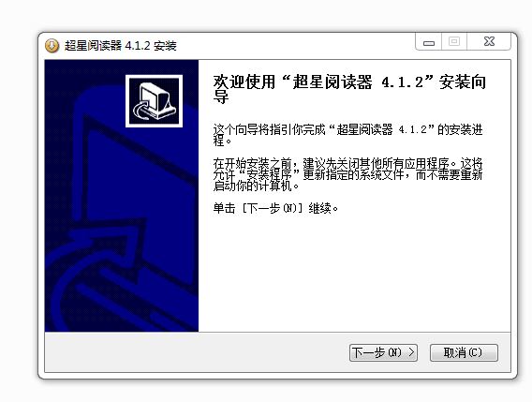Minimize the installer window
The image size is (532, 402).
click(429, 42)
